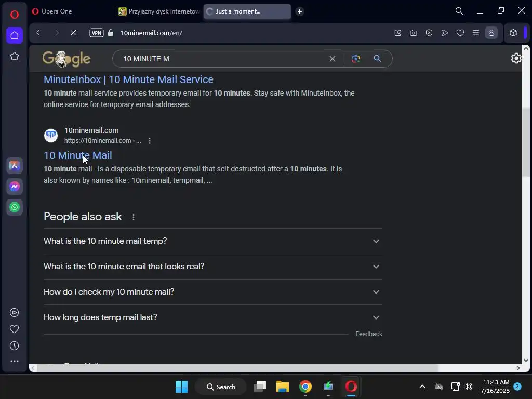Open People also ask options menu
The image size is (532, 399).
coord(134,217)
